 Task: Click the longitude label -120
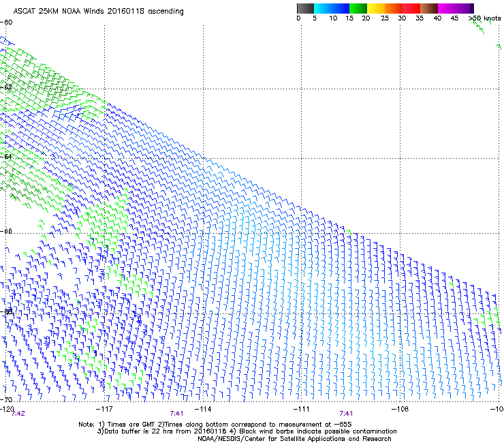click(7, 409)
